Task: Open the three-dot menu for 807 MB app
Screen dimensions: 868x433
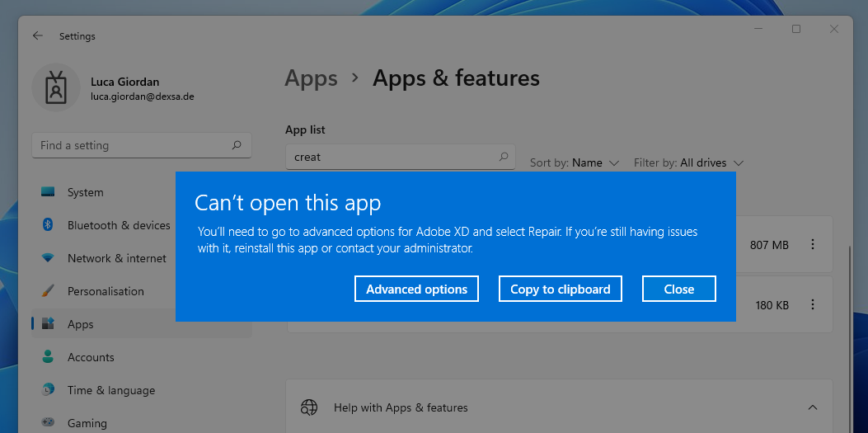Action: pyautogui.click(x=813, y=245)
